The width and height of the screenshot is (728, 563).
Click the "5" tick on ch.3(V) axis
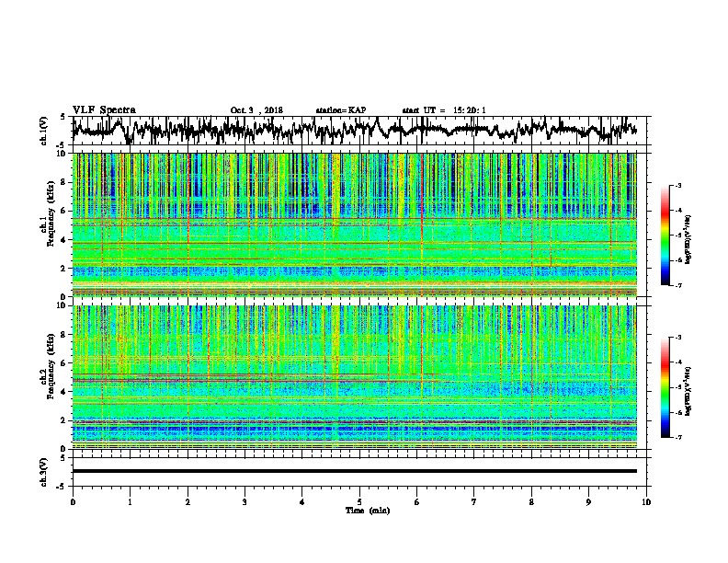pos(63,458)
